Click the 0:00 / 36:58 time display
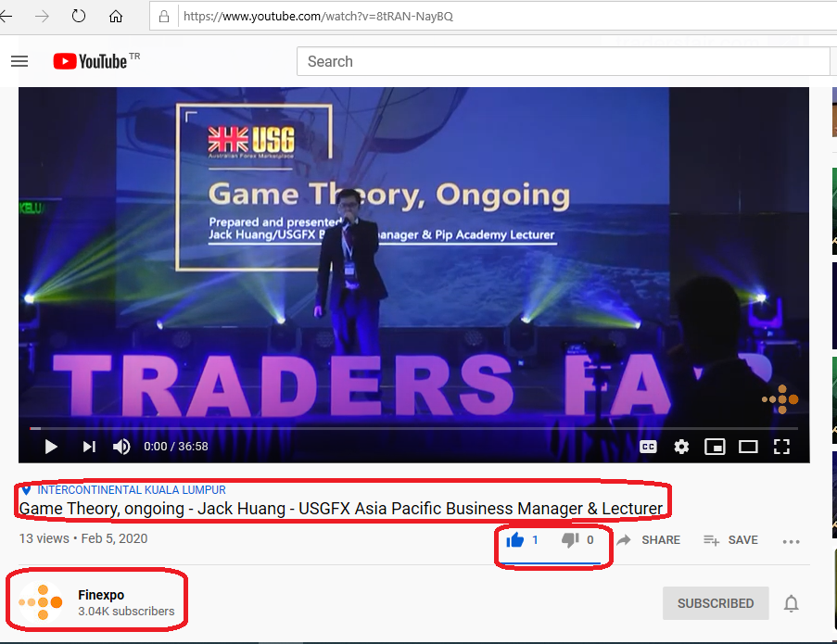 (175, 446)
